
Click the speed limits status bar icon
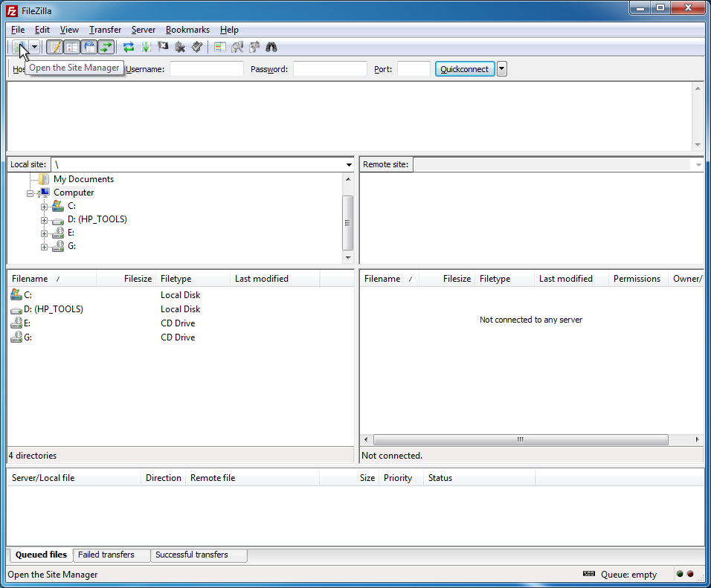coord(588,574)
